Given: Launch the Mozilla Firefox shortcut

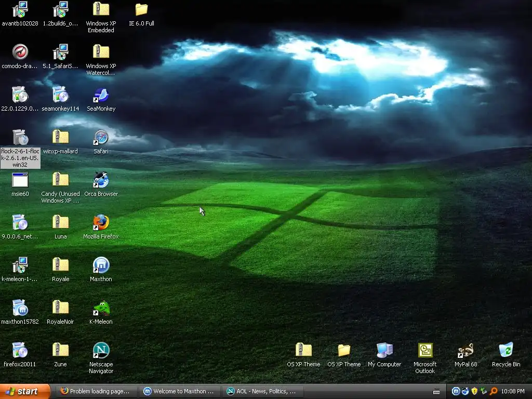Looking at the screenshot, I should 101,222.
